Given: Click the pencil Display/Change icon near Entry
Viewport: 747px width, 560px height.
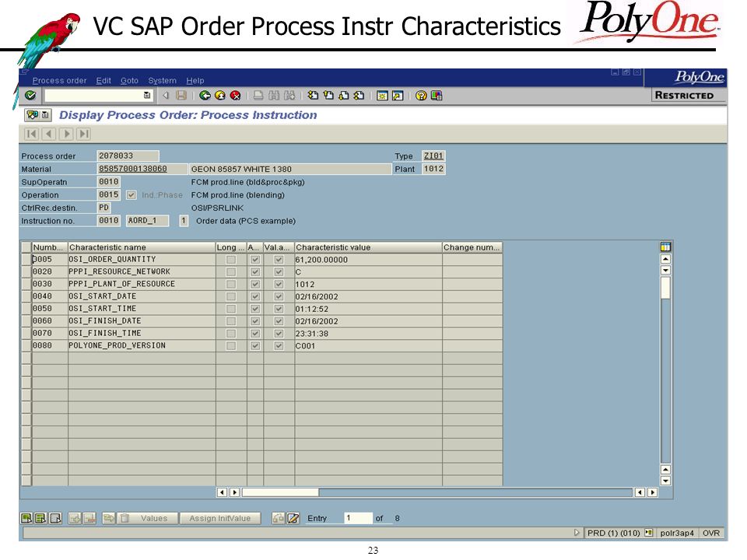Looking at the screenshot, I should pos(293,518).
